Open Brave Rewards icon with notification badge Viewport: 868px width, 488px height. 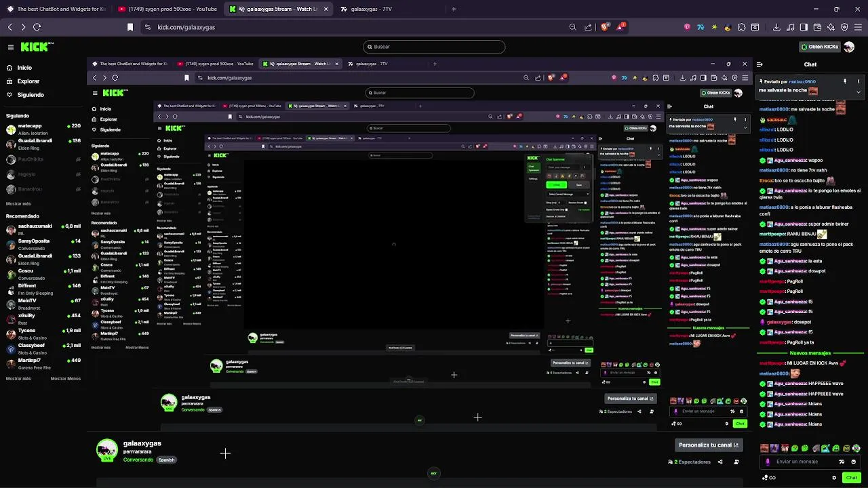[620, 26]
